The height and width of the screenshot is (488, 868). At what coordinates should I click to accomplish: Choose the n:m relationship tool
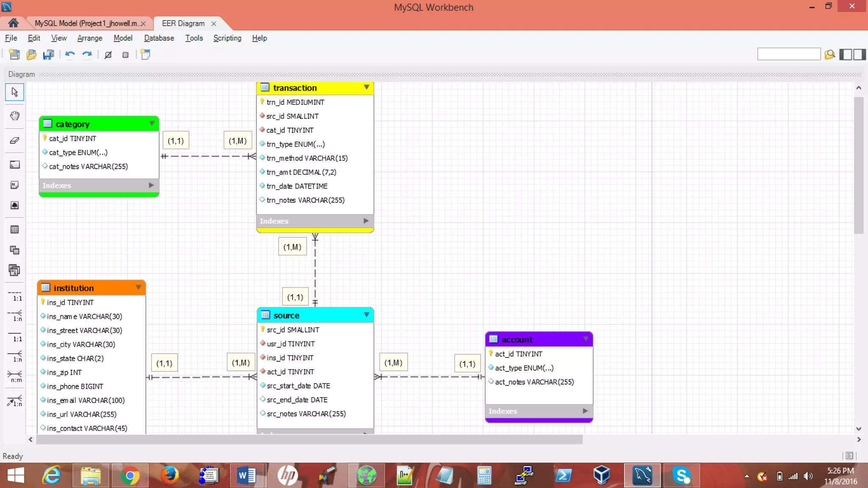(x=14, y=376)
